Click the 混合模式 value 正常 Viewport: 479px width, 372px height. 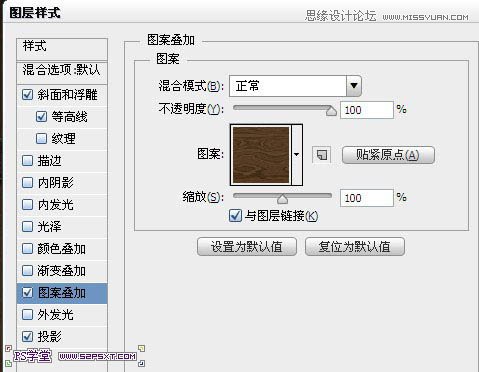click(x=247, y=86)
